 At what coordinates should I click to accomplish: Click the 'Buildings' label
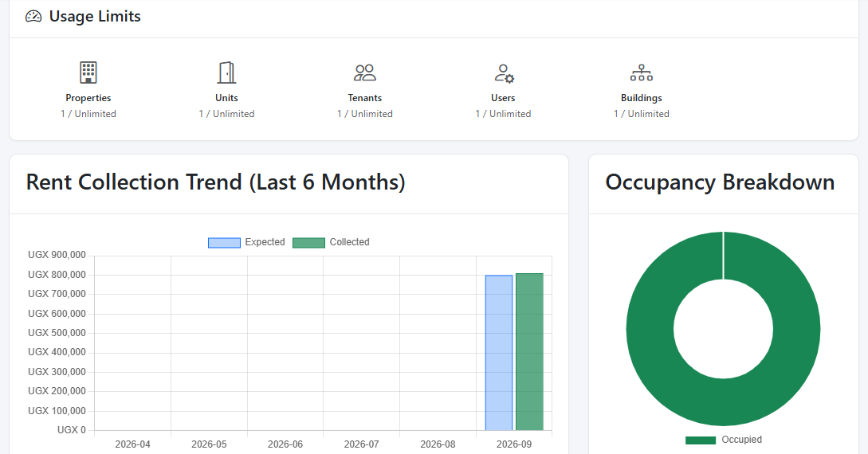coord(642,98)
